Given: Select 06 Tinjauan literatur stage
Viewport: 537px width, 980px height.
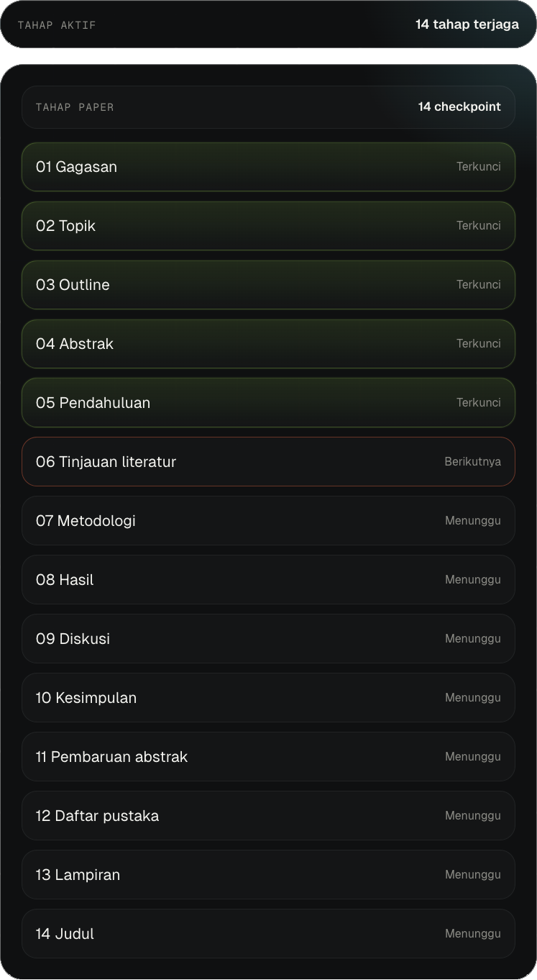Looking at the screenshot, I should click(268, 462).
